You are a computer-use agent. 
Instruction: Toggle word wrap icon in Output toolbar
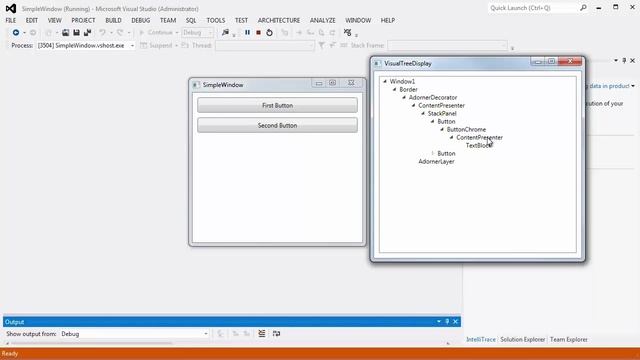pos(276,334)
